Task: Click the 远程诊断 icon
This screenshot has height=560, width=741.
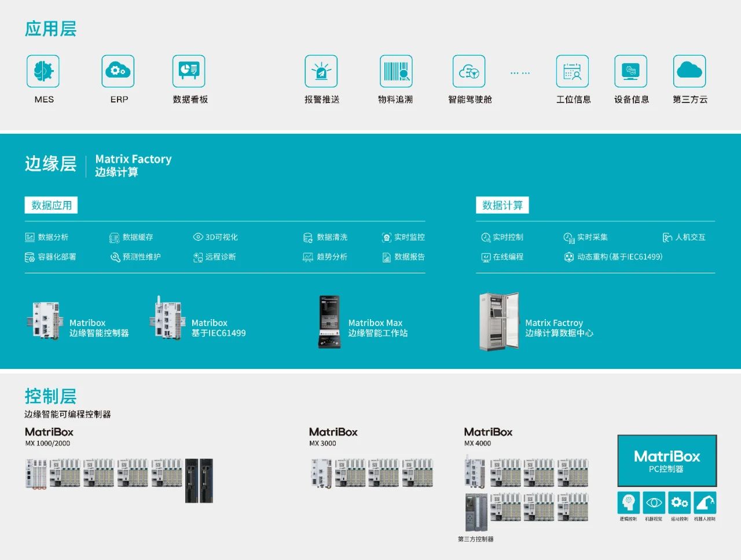Action: [x=198, y=257]
